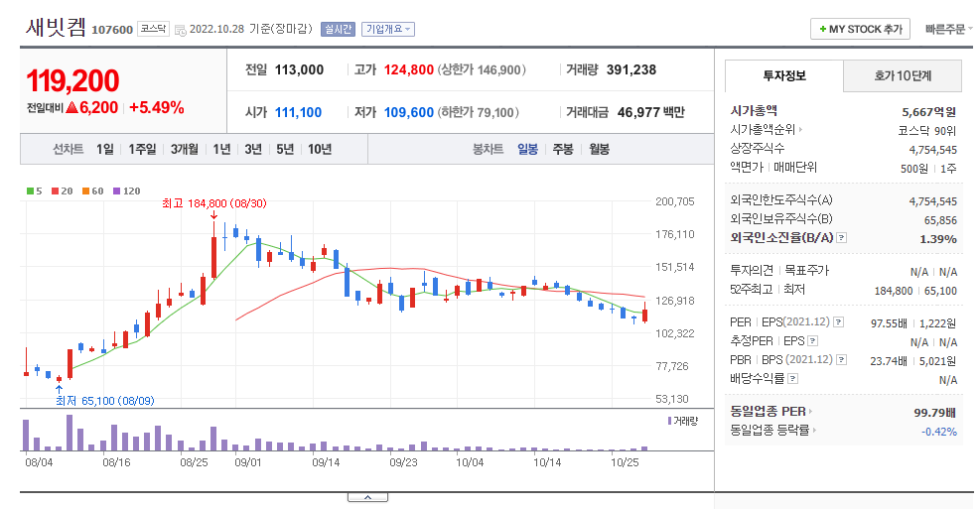The height and width of the screenshot is (509, 980).
Task: Click the 23.74배 PBR value
Action: pyautogui.click(x=888, y=361)
